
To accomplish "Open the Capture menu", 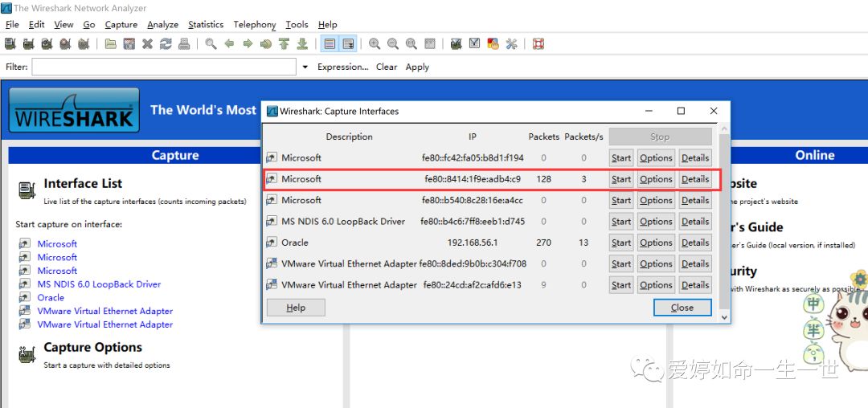I will [x=121, y=24].
